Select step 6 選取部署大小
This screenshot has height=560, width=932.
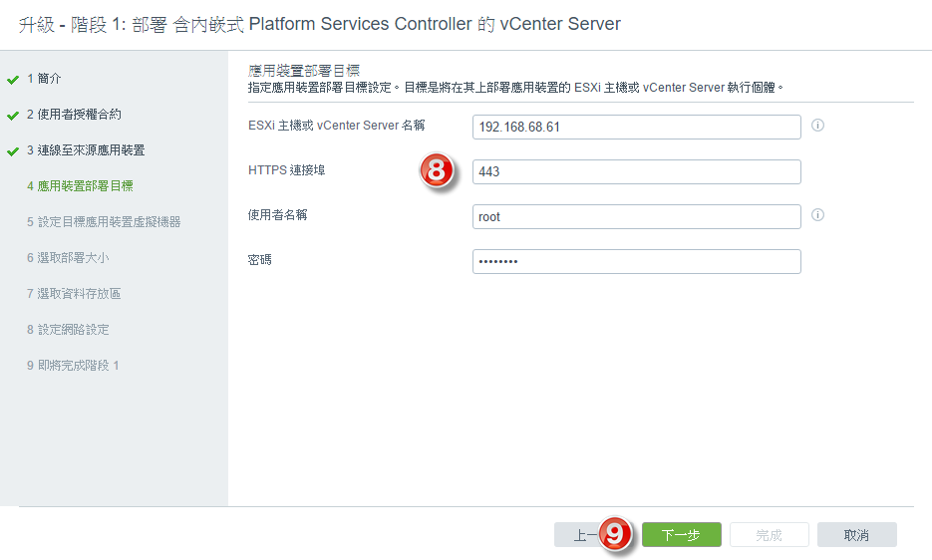click(68, 257)
